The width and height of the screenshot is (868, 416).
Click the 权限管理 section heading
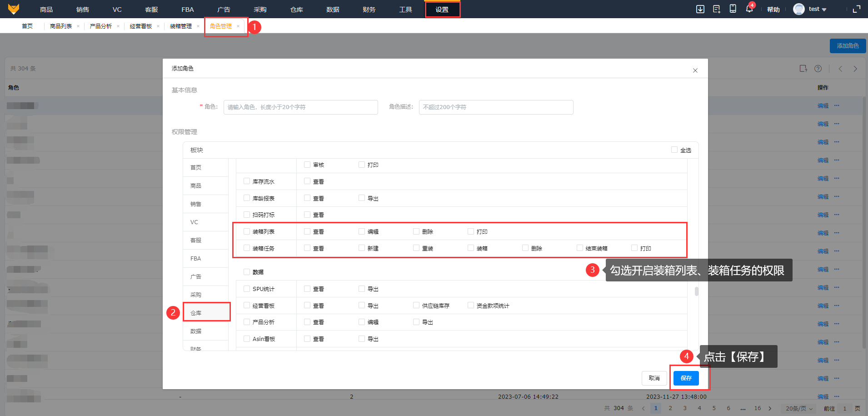coord(185,132)
